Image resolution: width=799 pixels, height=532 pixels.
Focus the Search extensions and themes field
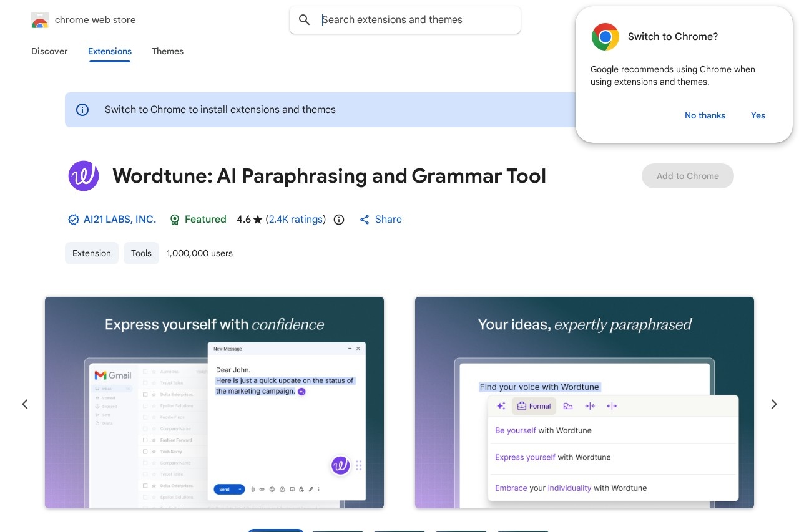coord(415,20)
